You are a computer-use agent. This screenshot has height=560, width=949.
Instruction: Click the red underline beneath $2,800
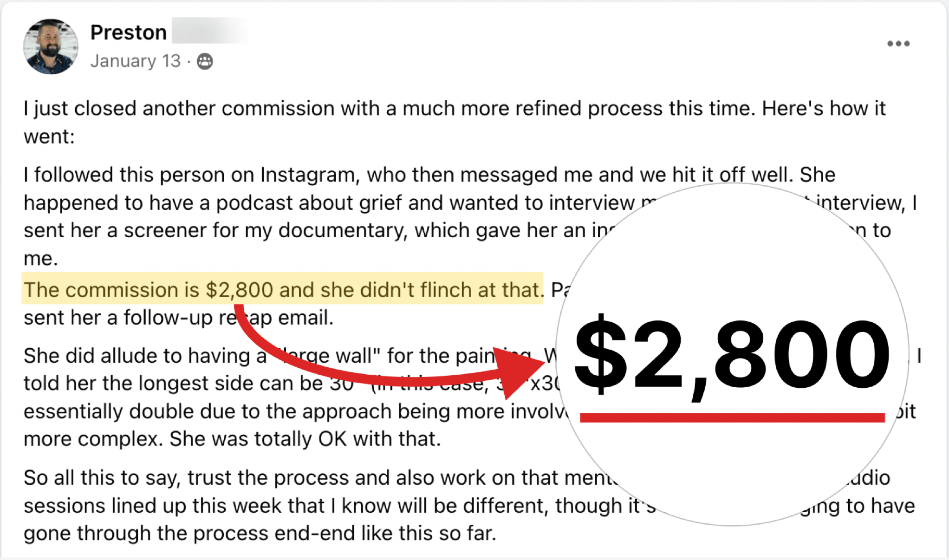pyautogui.click(x=732, y=417)
